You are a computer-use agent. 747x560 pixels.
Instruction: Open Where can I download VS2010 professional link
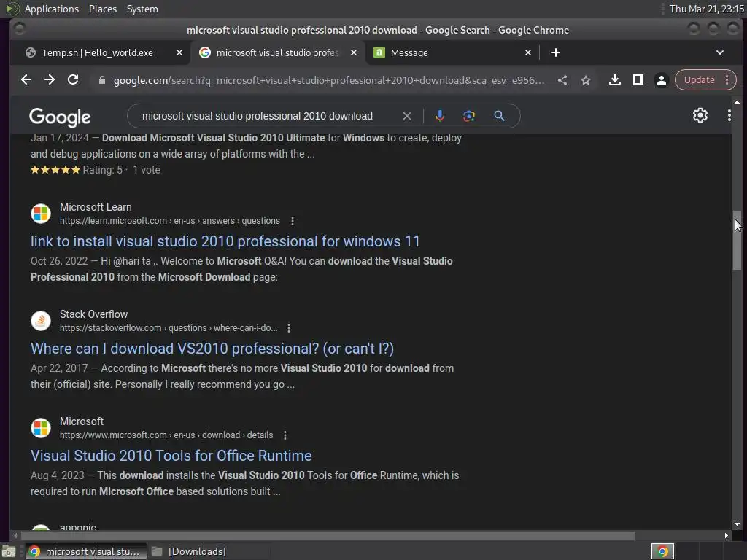click(x=212, y=349)
